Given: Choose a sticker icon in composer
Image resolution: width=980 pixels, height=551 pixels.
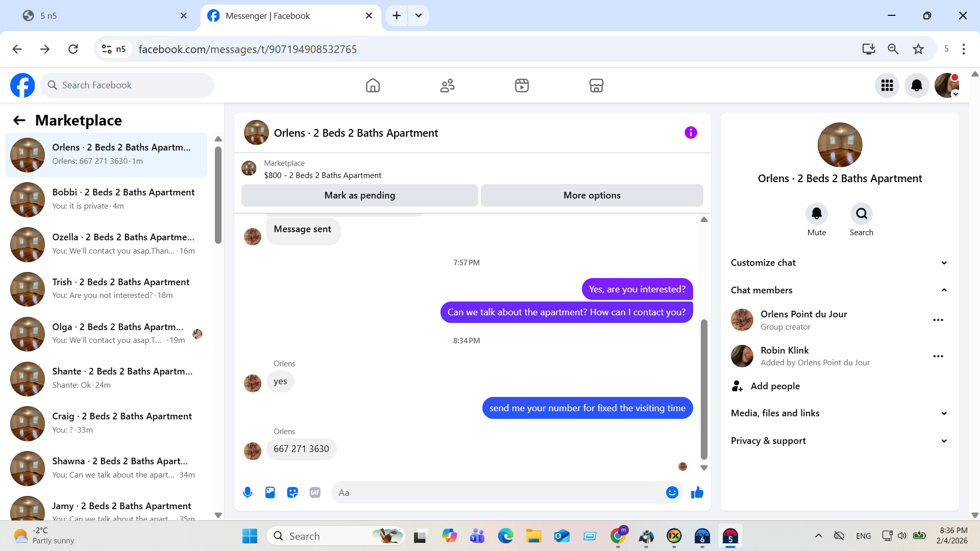Looking at the screenshot, I should click(292, 492).
